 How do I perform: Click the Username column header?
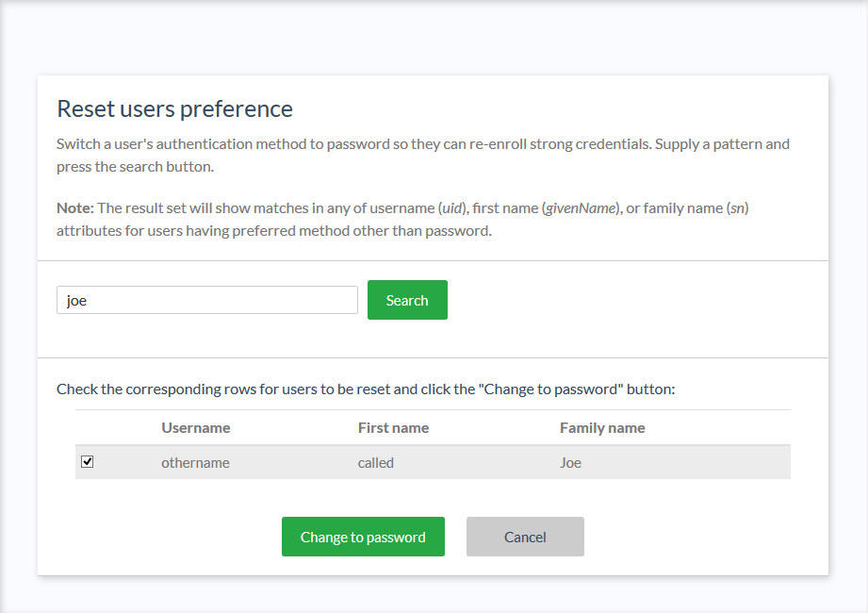195,427
